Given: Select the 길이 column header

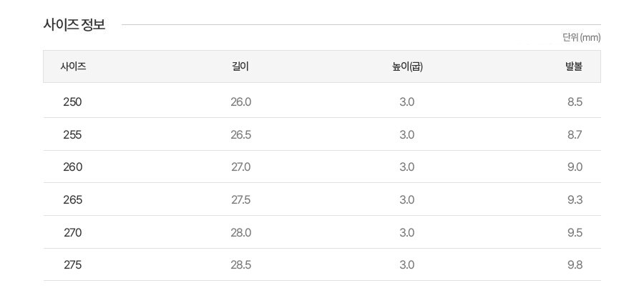Looking at the screenshot, I should tap(240, 66).
